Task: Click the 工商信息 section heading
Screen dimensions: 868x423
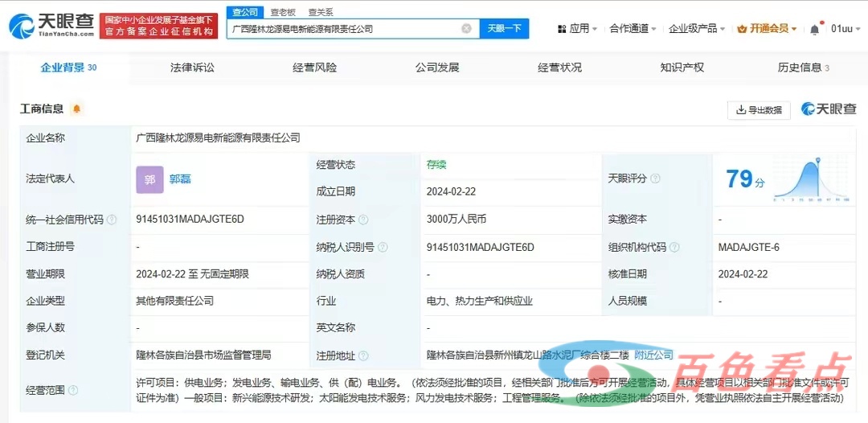Action: [x=42, y=109]
